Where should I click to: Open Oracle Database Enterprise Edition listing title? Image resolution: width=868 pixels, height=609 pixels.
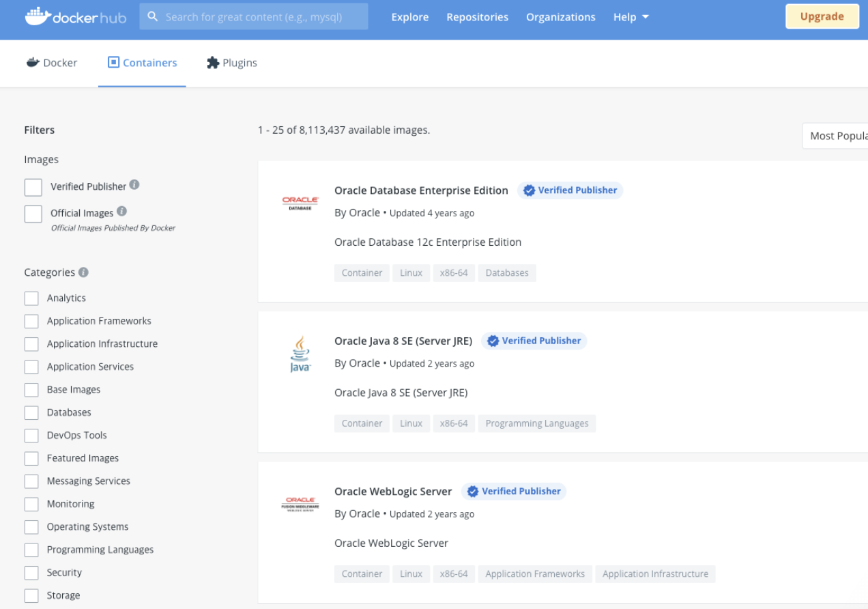pyautogui.click(x=421, y=190)
